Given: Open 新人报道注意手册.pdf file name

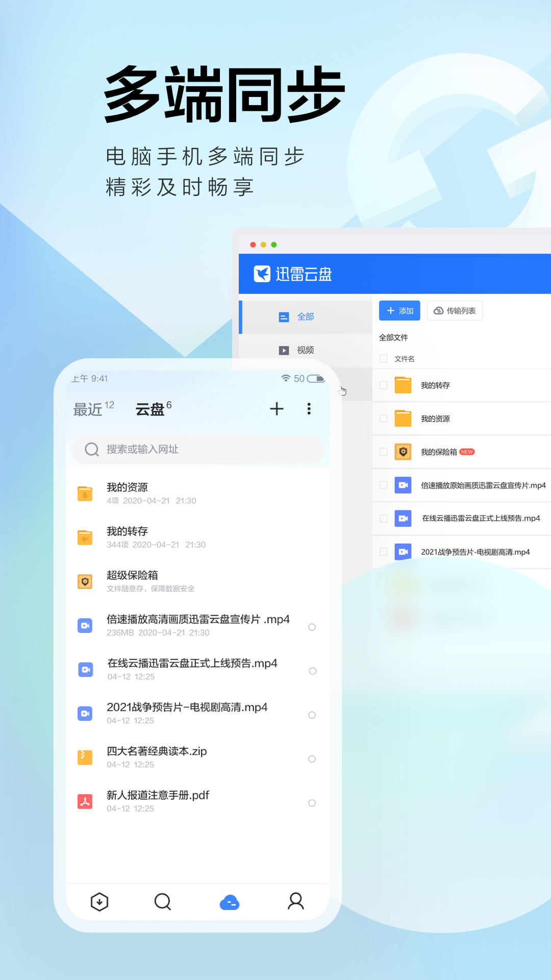Looking at the screenshot, I should coord(158,795).
